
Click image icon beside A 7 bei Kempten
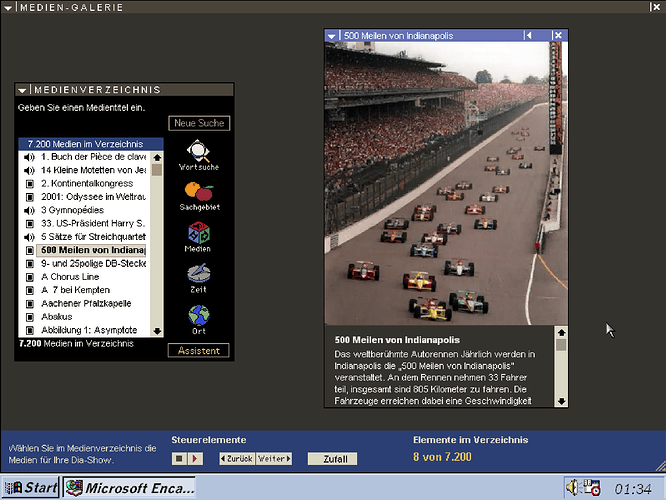[30, 291]
